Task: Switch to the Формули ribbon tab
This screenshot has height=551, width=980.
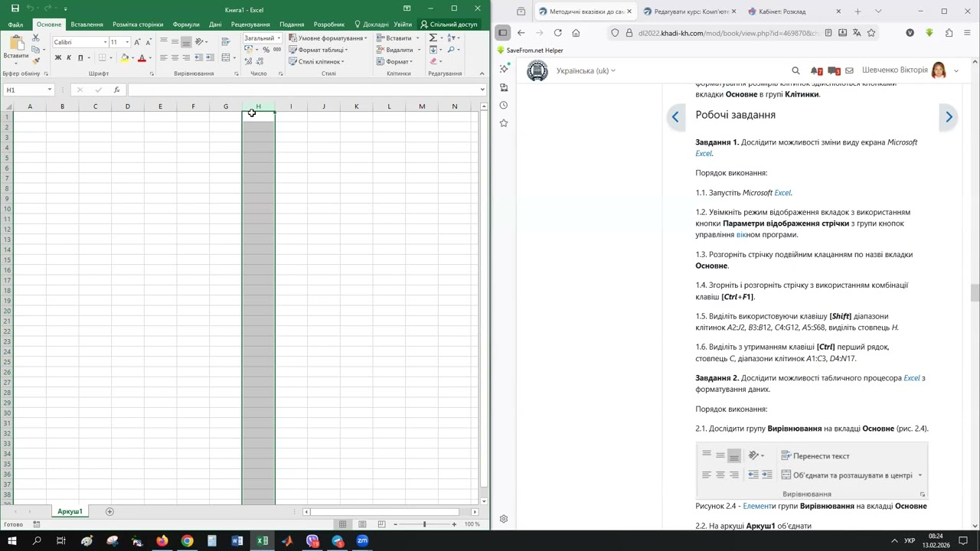Action: [186, 24]
